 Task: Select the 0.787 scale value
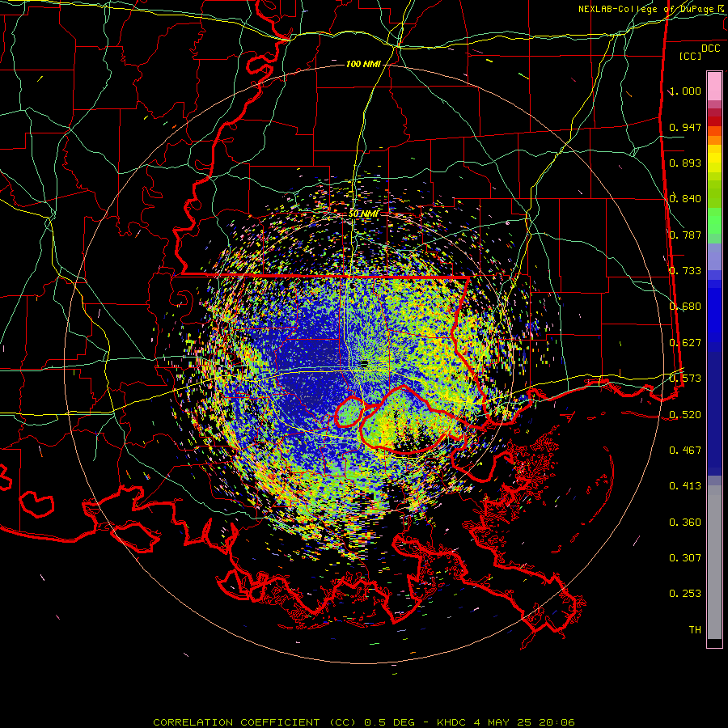(x=685, y=235)
